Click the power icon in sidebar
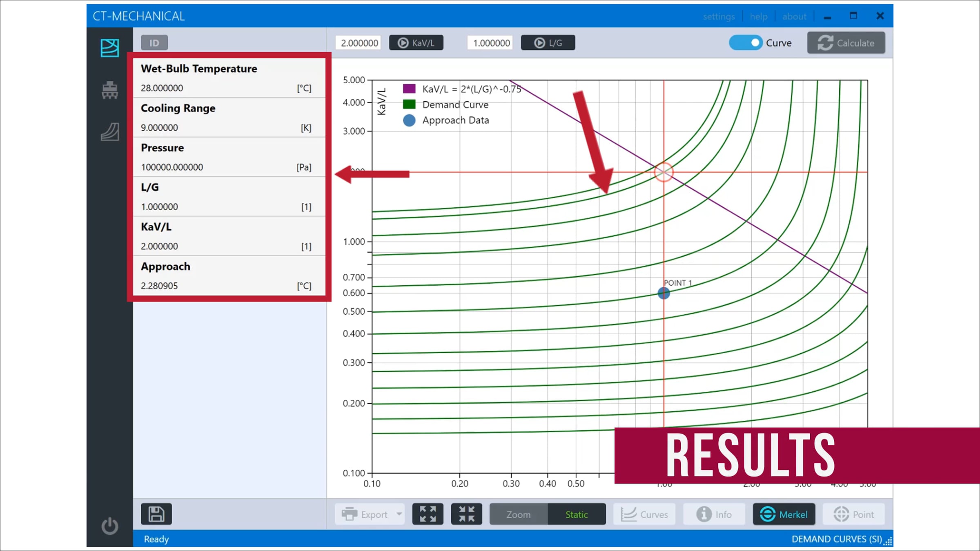The height and width of the screenshot is (551, 980). tap(109, 526)
